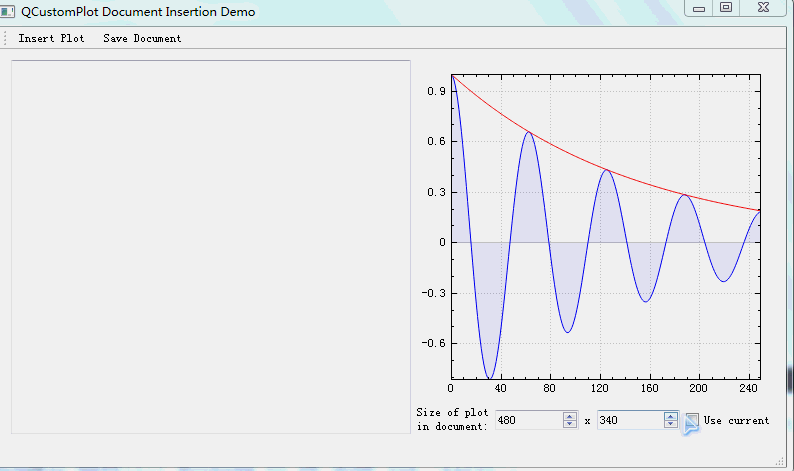Increase plot height with the up arrow

pos(670,416)
